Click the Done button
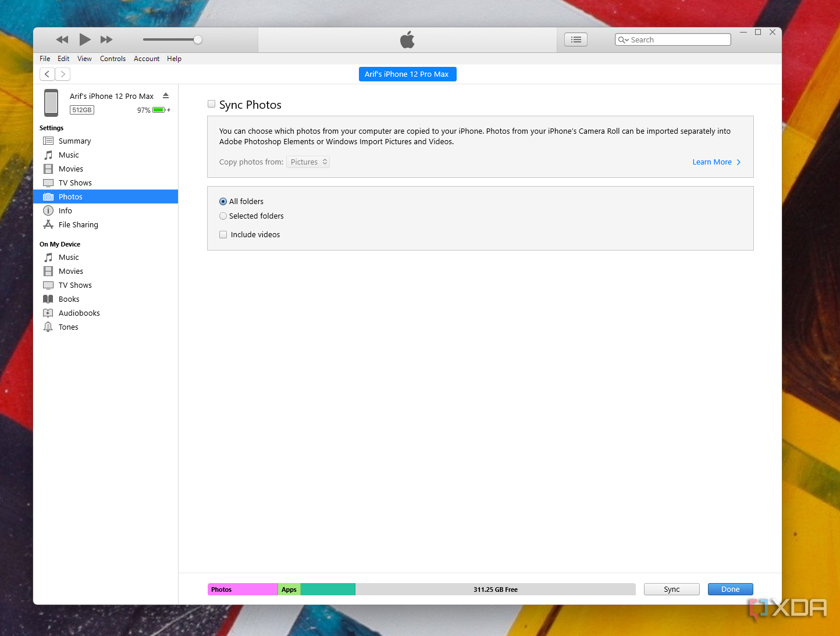This screenshot has height=636, width=840. click(x=731, y=589)
